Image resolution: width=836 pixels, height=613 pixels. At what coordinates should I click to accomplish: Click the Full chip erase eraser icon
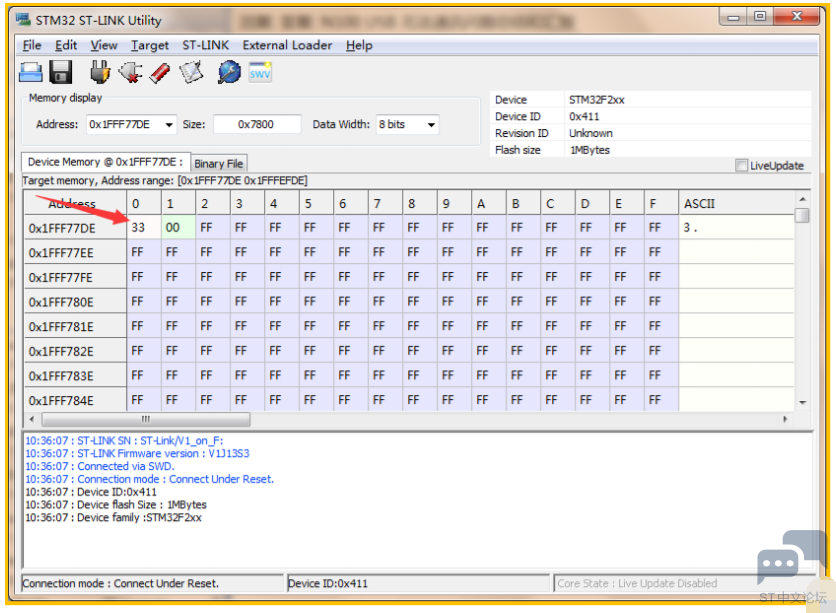tap(159, 72)
